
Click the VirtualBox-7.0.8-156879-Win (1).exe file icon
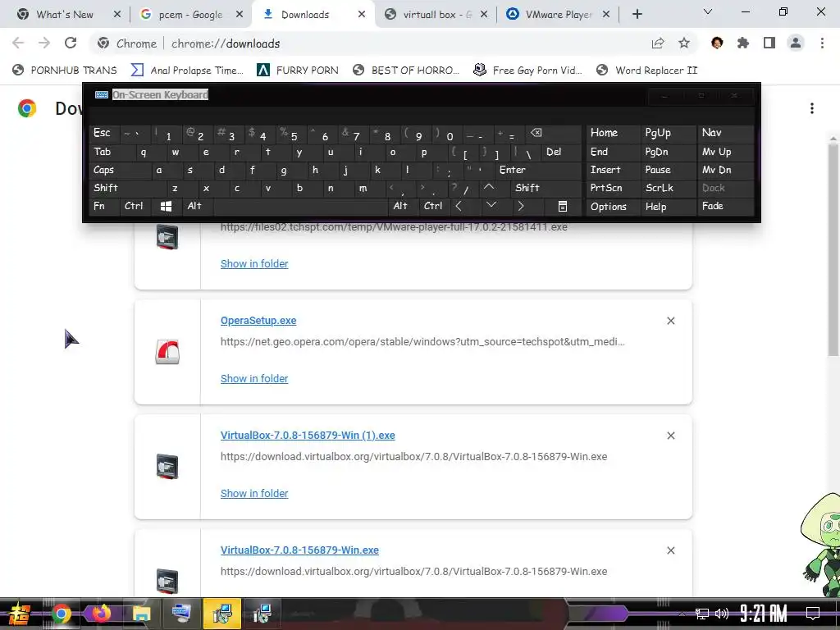(x=167, y=466)
